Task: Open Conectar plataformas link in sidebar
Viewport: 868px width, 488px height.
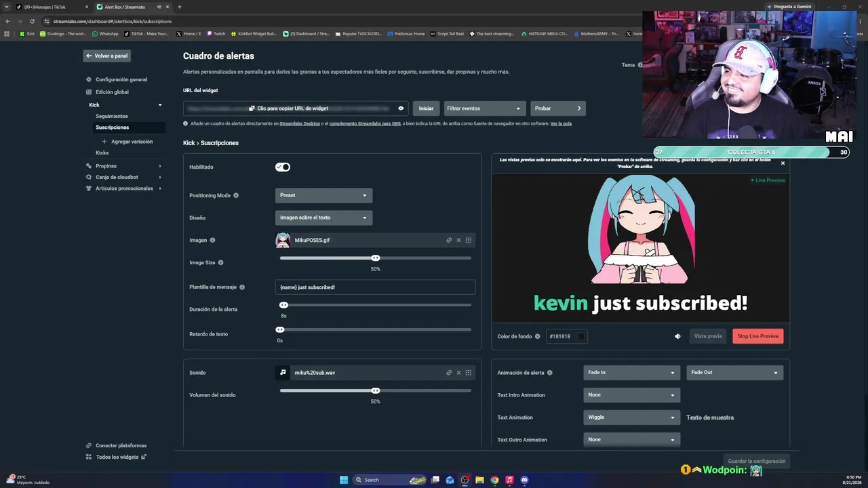Action: 116,445
